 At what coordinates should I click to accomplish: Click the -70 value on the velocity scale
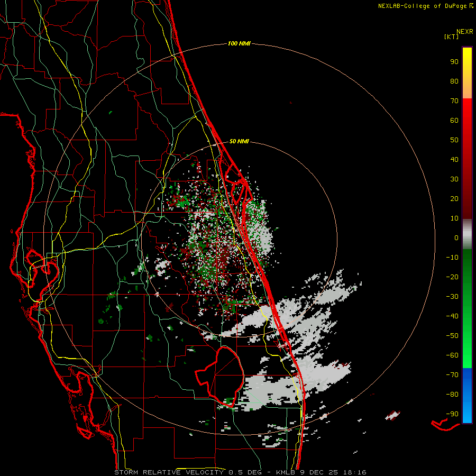[x=452, y=375]
